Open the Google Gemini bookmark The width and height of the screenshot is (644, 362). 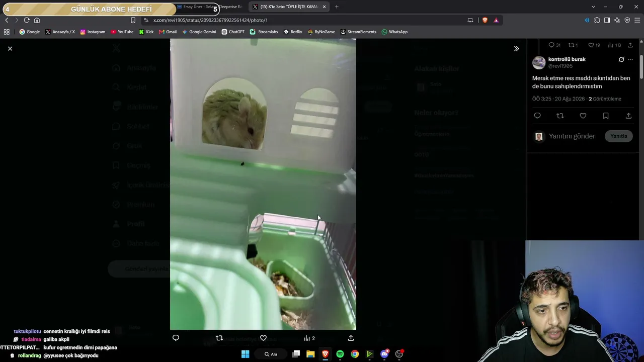(199, 32)
